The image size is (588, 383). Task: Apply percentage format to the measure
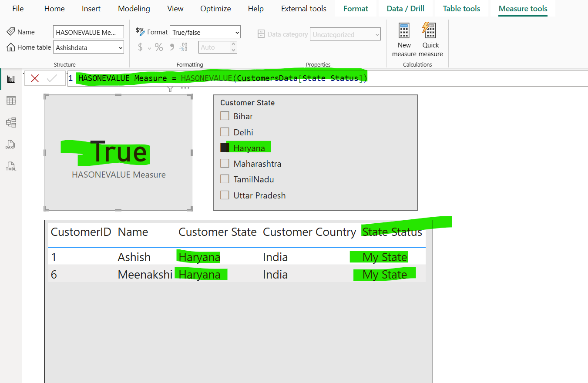[158, 47]
